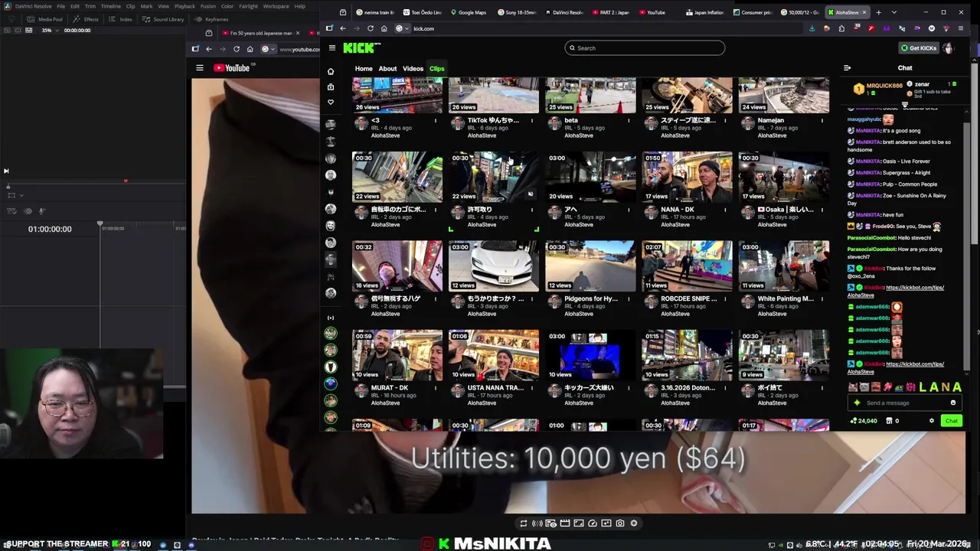Open the Pidgeons for Hy... clip thumbnail
Screen dimensions: 980x551
pyautogui.click(x=590, y=266)
